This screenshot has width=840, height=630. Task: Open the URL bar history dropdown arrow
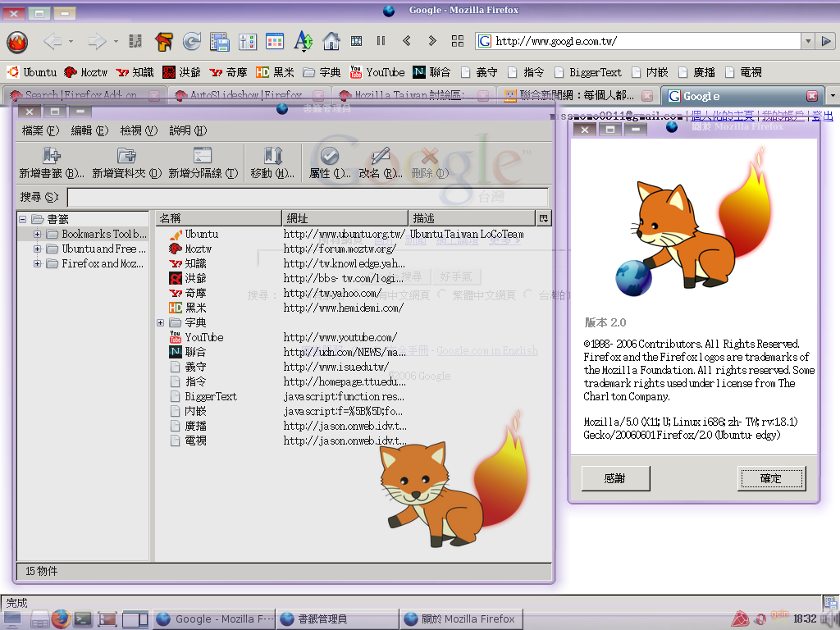808,41
